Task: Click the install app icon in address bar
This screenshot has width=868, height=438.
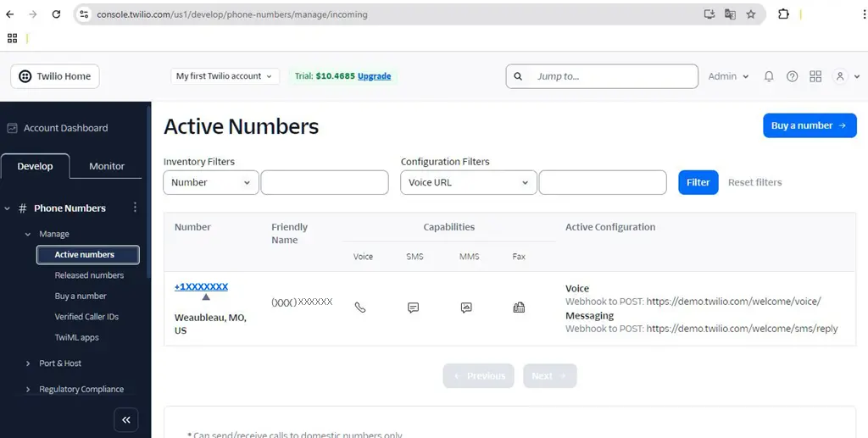Action: [x=709, y=14]
